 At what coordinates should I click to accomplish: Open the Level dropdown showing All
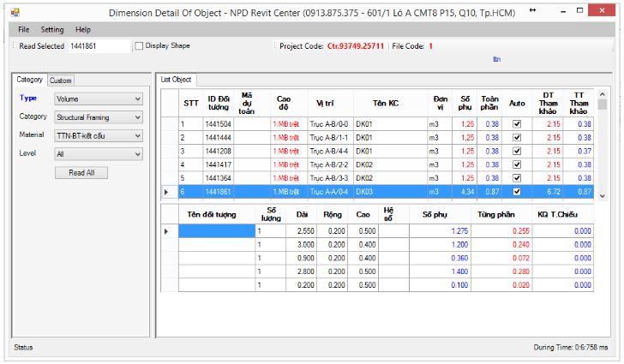tap(99, 154)
